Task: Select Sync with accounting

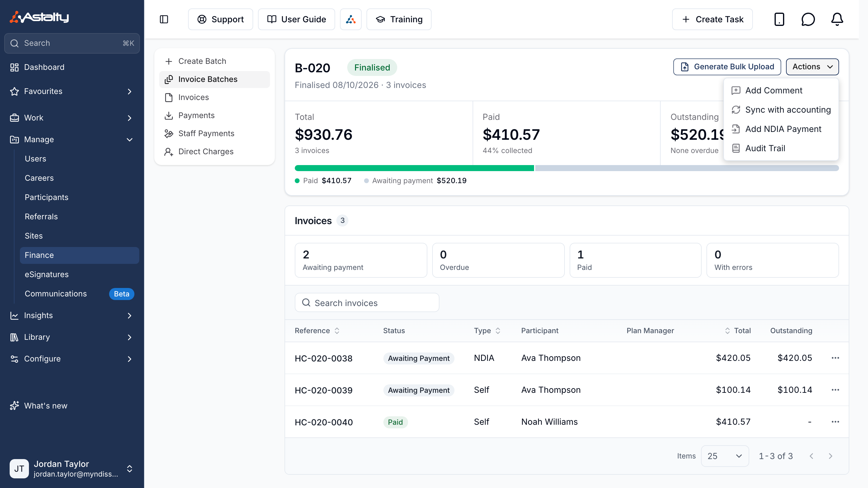Action: [x=781, y=109]
